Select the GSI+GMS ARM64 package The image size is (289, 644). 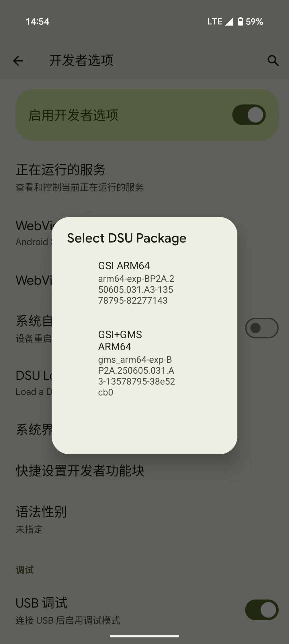click(x=136, y=363)
